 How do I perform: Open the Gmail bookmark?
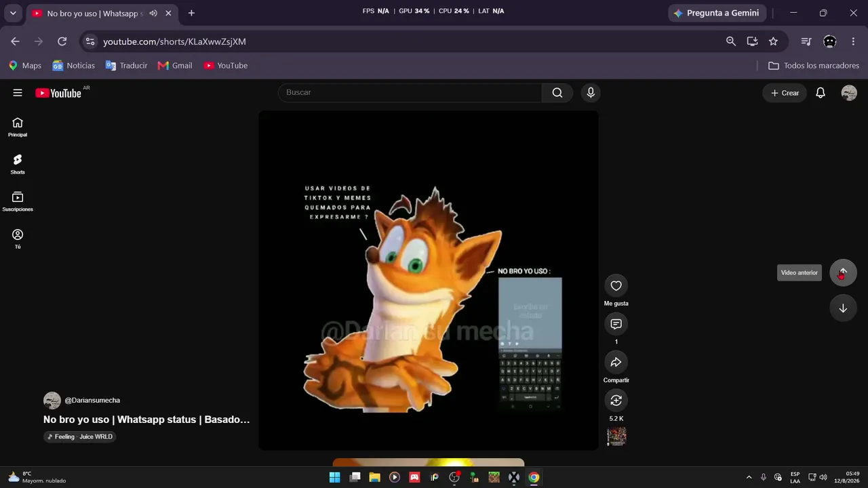pos(175,66)
